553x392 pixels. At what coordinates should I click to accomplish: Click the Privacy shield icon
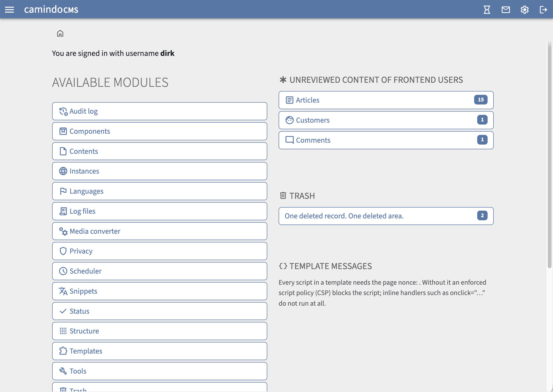click(63, 251)
